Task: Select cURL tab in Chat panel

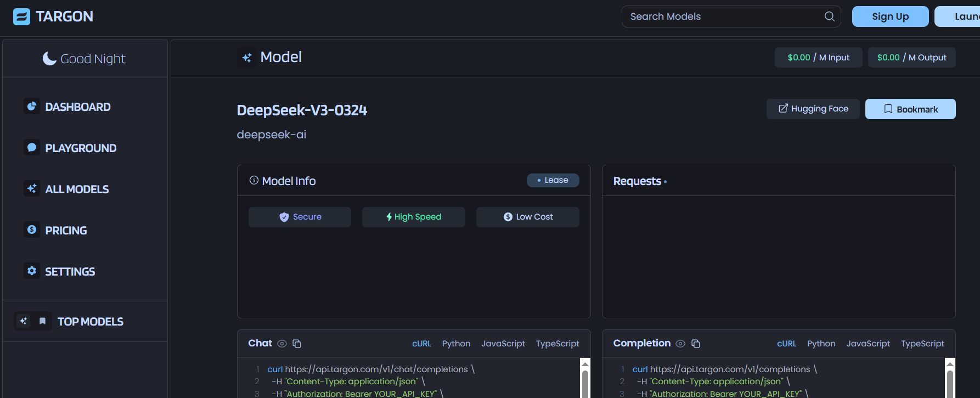Action: [x=421, y=344]
